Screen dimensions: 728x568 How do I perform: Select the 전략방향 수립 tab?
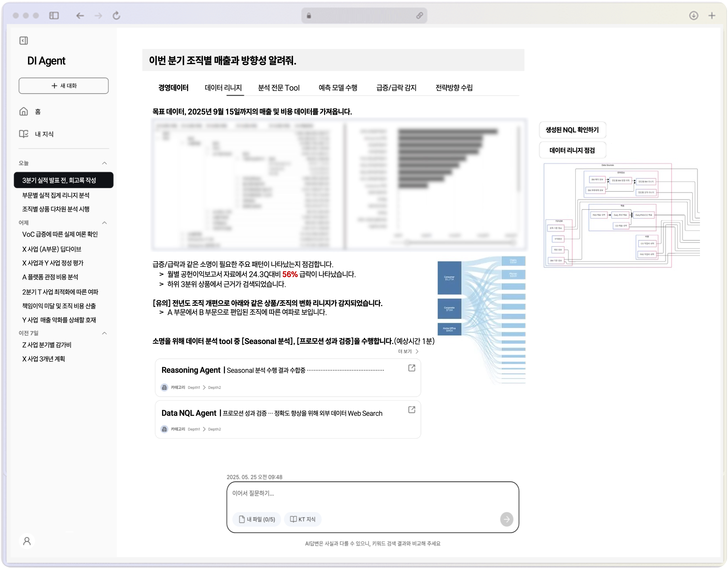[x=454, y=88]
